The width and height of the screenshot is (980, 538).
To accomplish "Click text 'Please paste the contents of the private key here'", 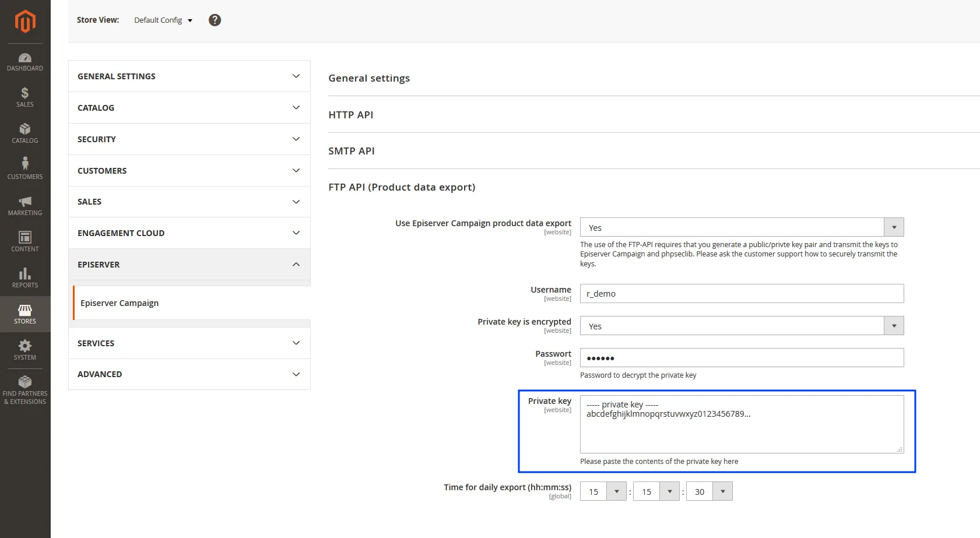I will (x=659, y=462).
